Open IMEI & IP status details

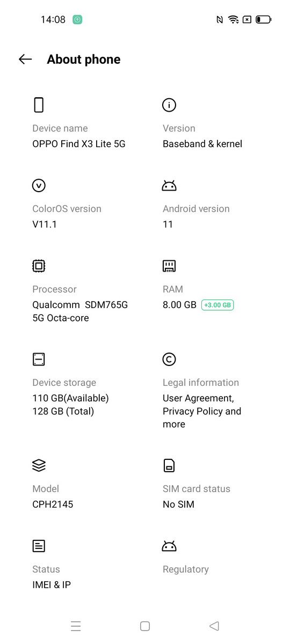(52, 585)
